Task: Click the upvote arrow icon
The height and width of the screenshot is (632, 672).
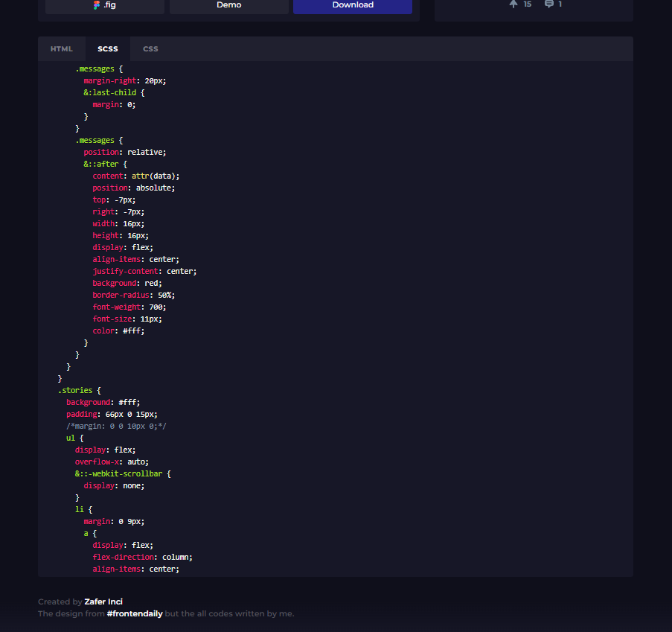Action: [x=513, y=4]
